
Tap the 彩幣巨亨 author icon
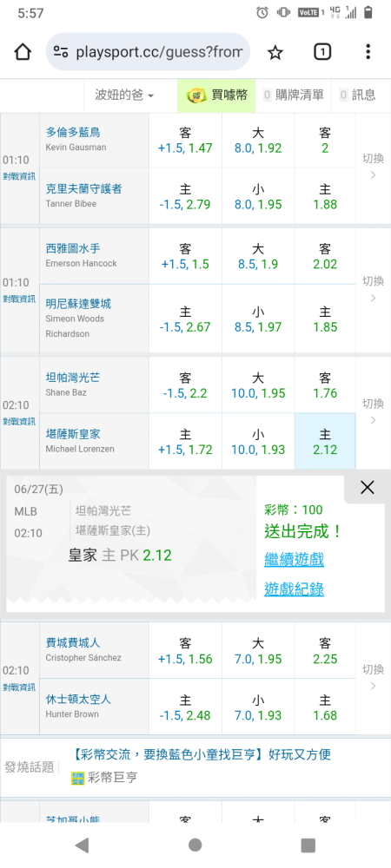pyautogui.click(x=78, y=778)
